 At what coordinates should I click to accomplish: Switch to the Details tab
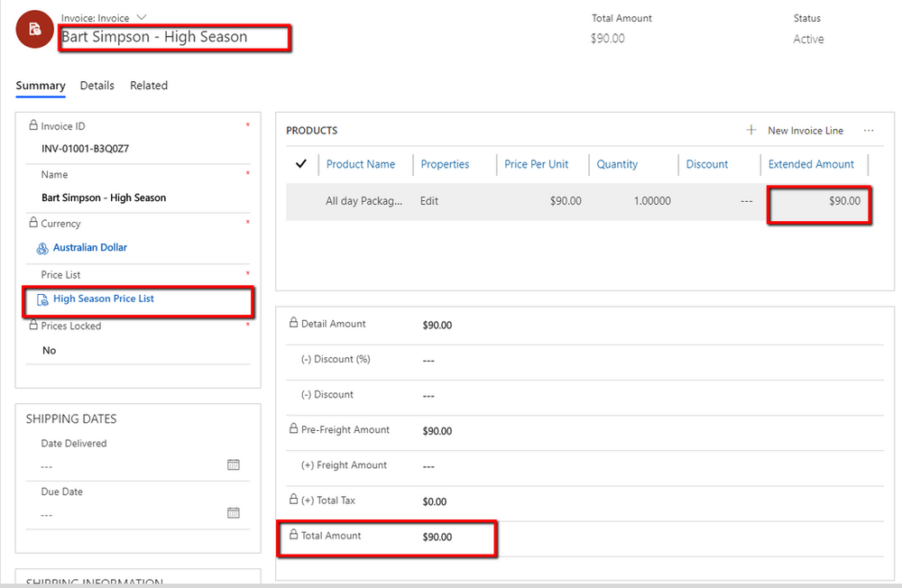click(97, 85)
